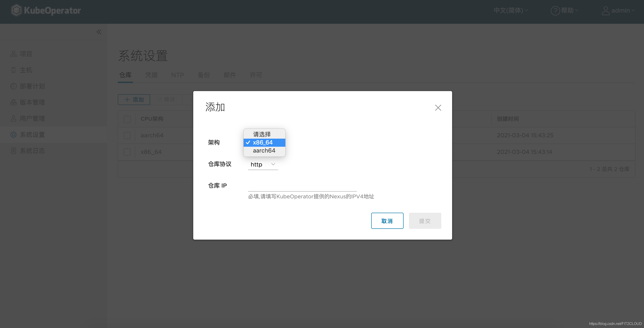Open the 中文(简体) language dropdown
The width and height of the screenshot is (644, 328).
pyautogui.click(x=511, y=10)
